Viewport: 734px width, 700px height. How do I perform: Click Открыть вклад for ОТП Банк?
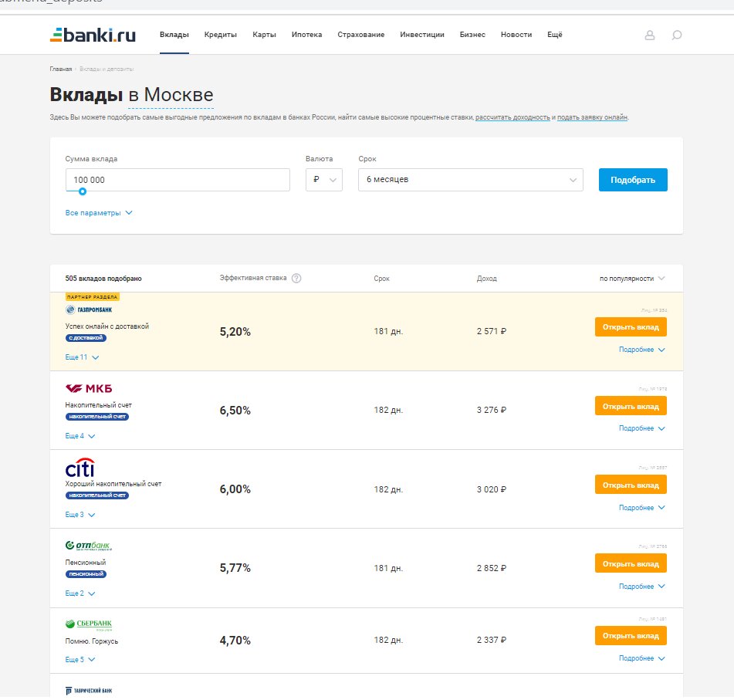pyautogui.click(x=631, y=563)
